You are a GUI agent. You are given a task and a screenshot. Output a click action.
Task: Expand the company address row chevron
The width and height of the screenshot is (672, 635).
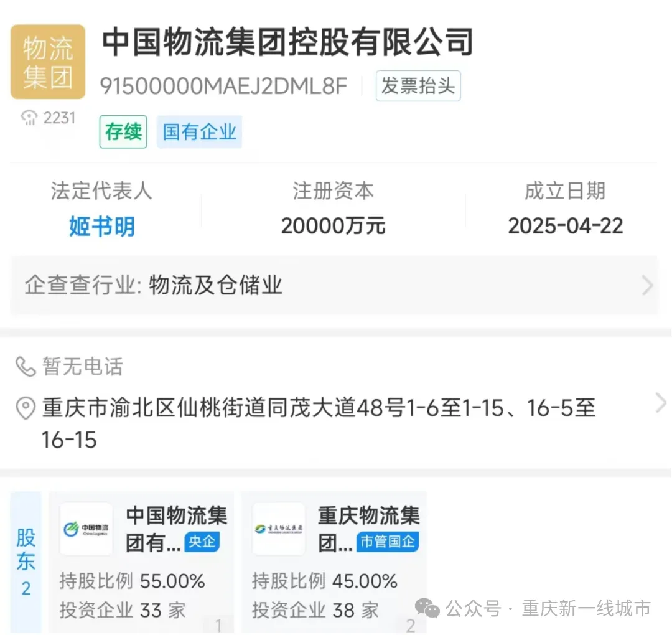click(x=661, y=403)
